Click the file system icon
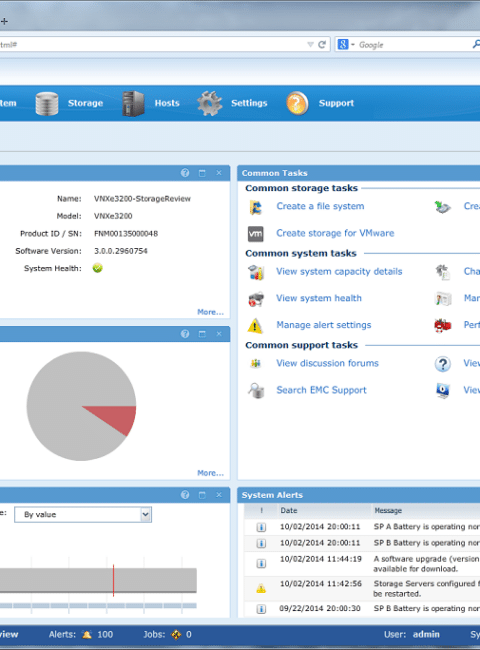Viewport: 480px width, 650px height. 255,207
